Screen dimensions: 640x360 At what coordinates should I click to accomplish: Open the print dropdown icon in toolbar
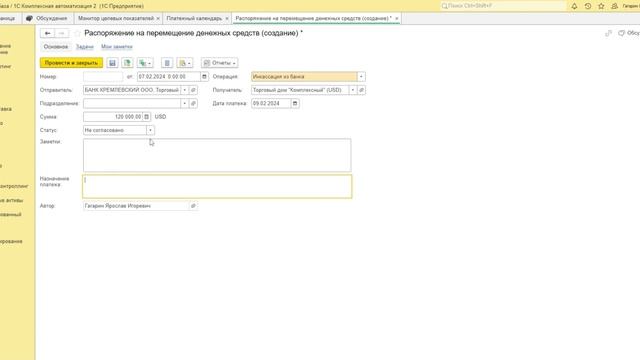point(185,63)
